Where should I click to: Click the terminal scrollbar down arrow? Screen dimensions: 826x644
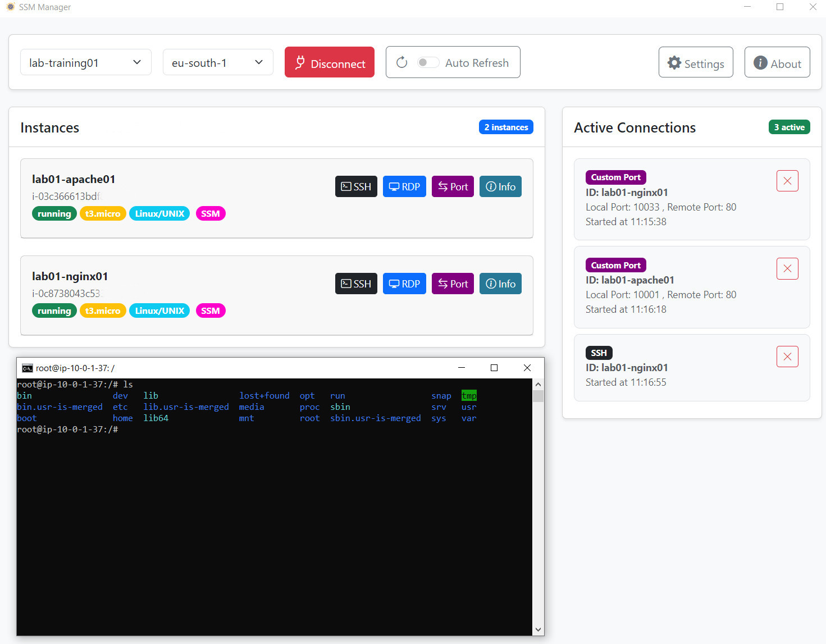tap(538, 629)
